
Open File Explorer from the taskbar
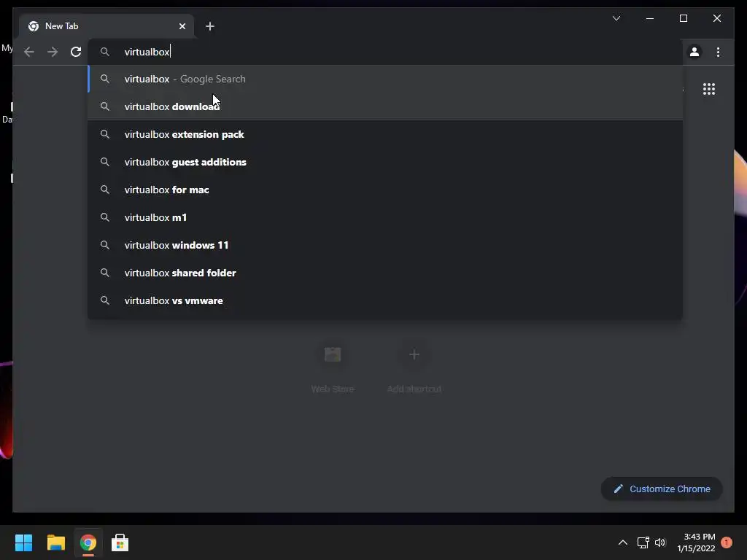55,542
